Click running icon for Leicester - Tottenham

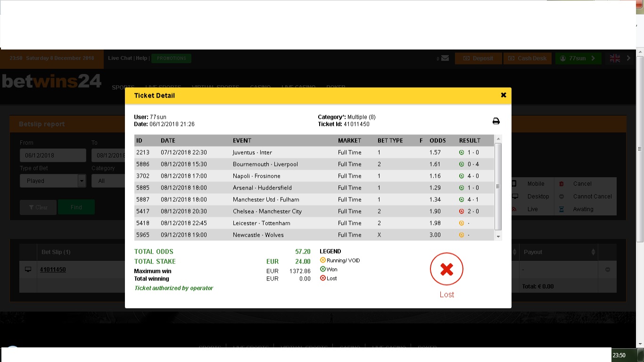(x=462, y=223)
